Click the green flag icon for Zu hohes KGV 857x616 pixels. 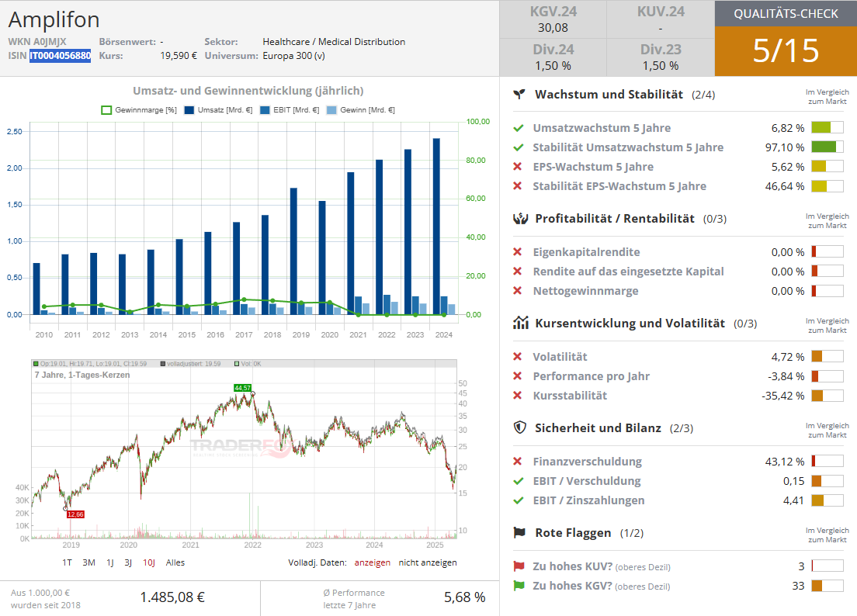coord(519,586)
